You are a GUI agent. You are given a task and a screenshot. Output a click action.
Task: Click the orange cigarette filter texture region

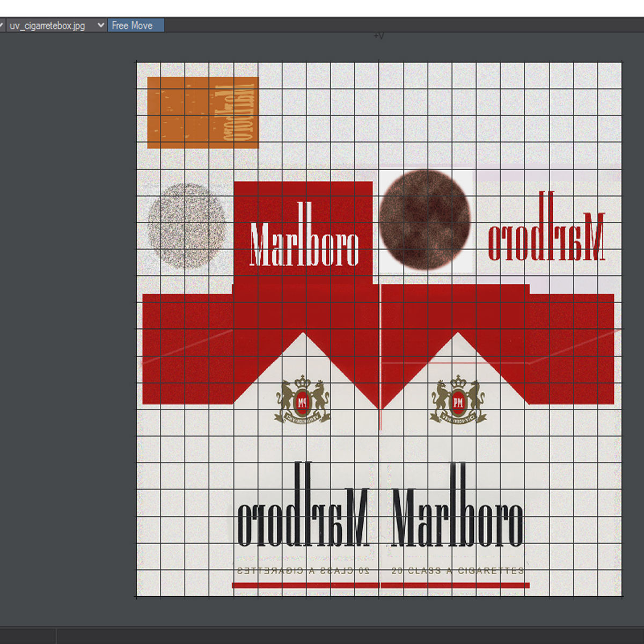[x=203, y=113]
